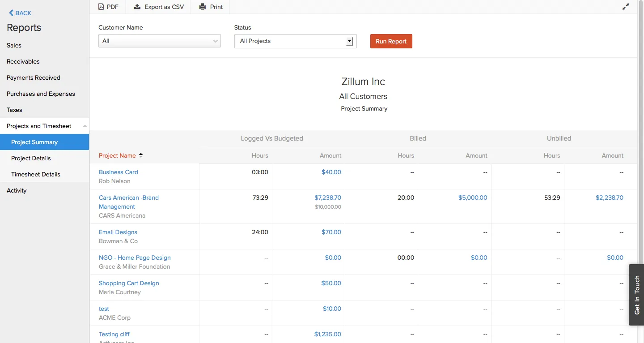Open the Get In Touch side tab
The image size is (644, 343).
636,295
